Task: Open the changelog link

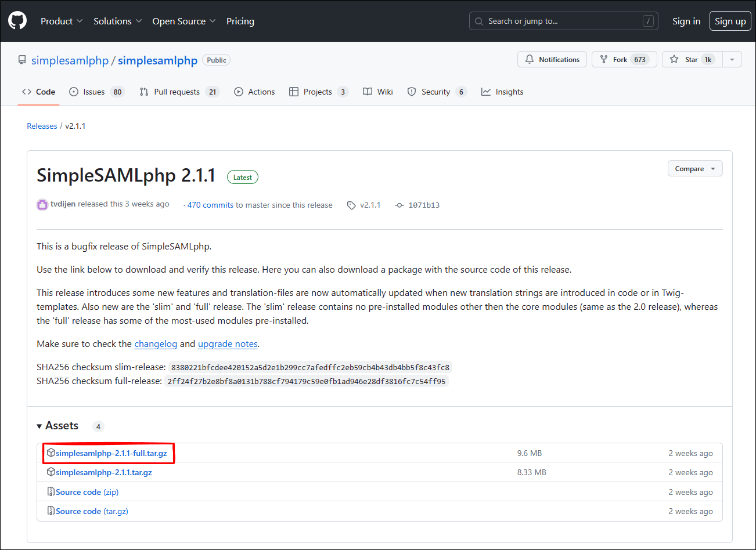Action: pos(156,344)
